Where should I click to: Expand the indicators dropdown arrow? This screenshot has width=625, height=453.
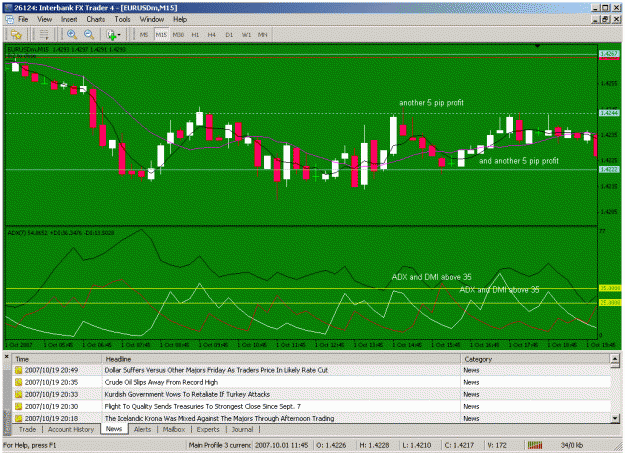point(119,35)
